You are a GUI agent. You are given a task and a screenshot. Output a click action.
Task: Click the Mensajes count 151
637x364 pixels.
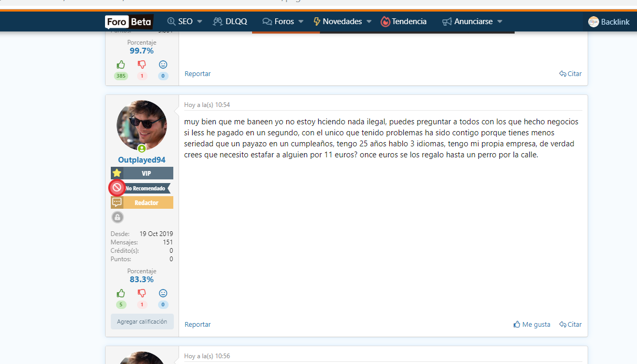pos(168,242)
